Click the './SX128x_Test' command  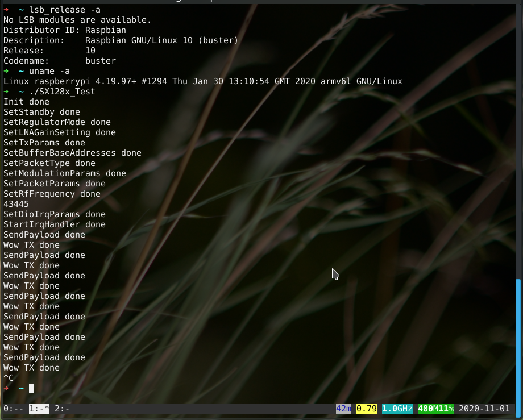coord(62,92)
